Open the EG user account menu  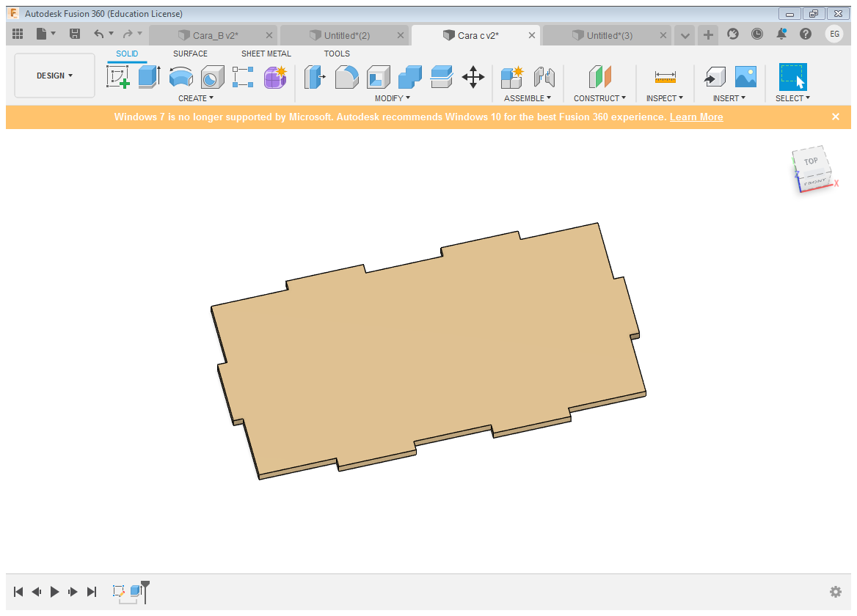click(x=834, y=34)
